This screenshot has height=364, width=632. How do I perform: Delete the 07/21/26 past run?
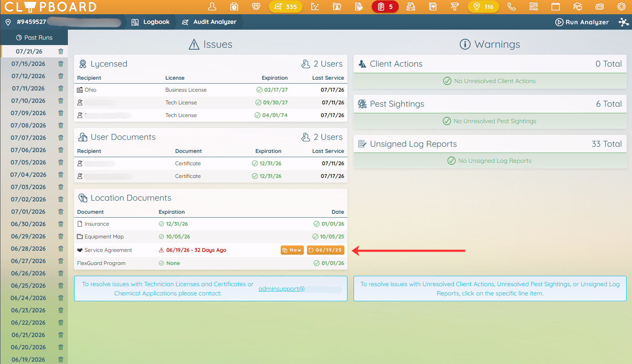[61, 51]
